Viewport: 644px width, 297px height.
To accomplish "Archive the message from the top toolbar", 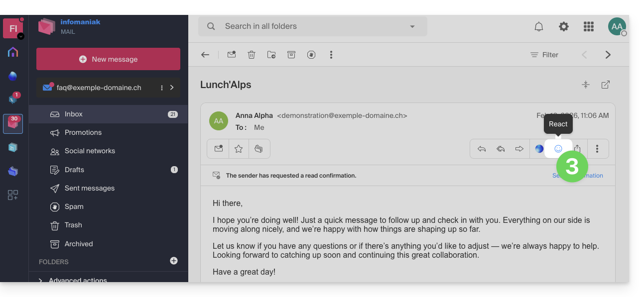I will click(x=291, y=55).
